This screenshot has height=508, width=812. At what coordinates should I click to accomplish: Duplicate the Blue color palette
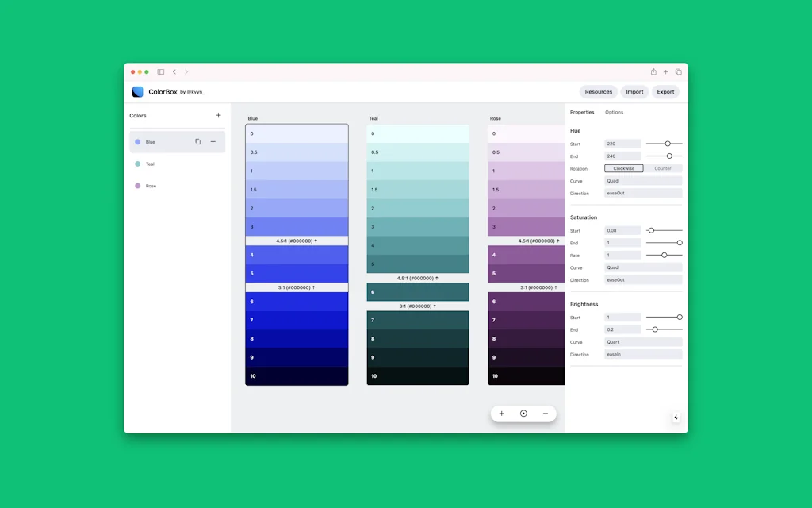tap(198, 142)
